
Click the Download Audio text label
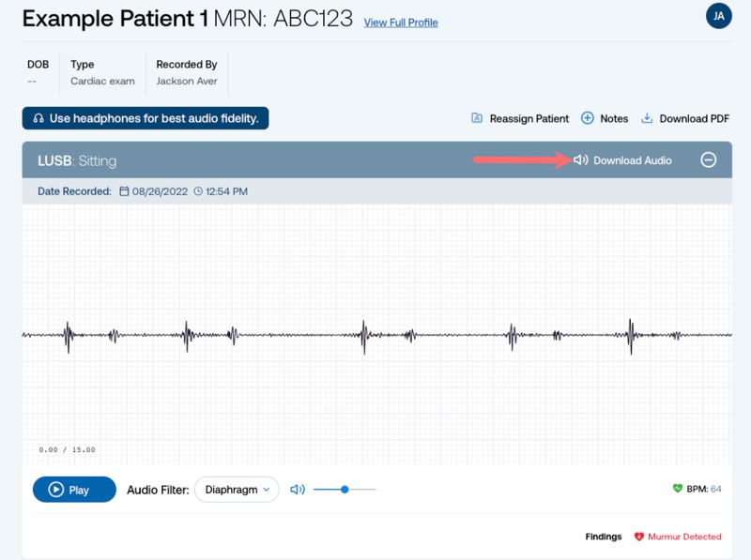click(632, 160)
